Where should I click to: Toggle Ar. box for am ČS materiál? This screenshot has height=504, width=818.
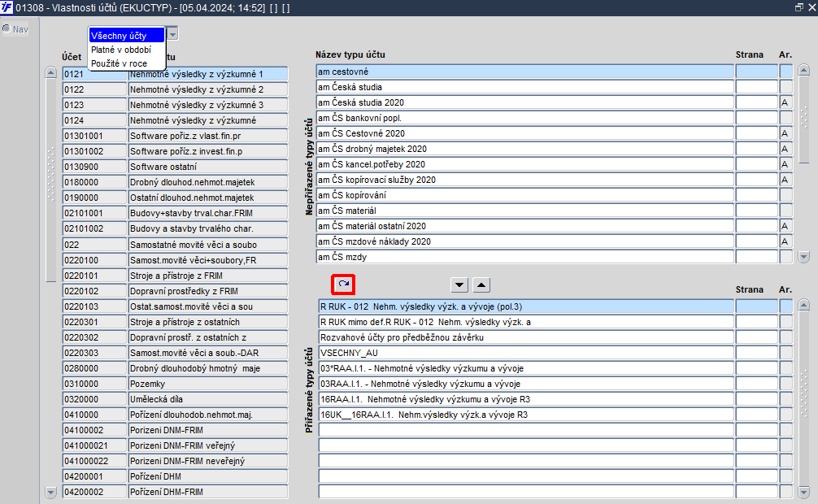click(785, 211)
